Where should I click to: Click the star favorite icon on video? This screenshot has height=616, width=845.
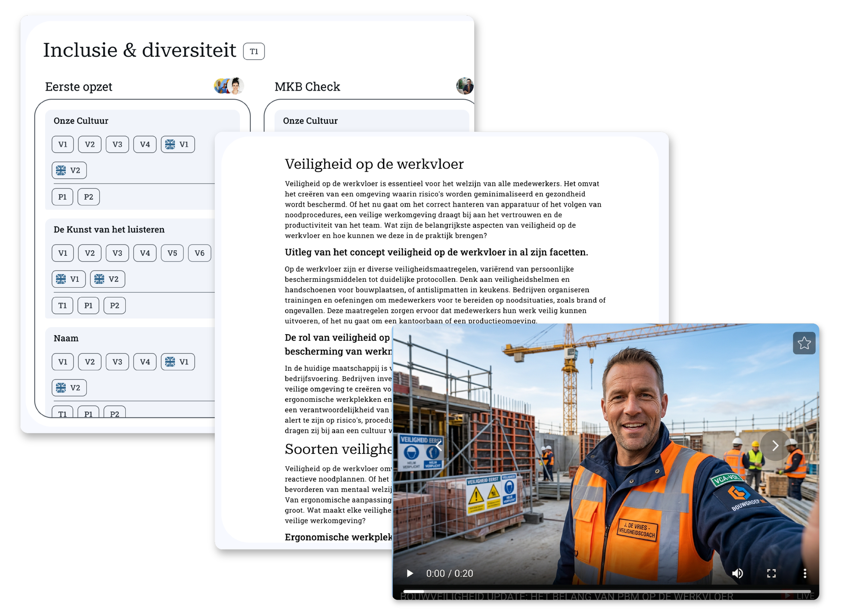pos(804,343)
